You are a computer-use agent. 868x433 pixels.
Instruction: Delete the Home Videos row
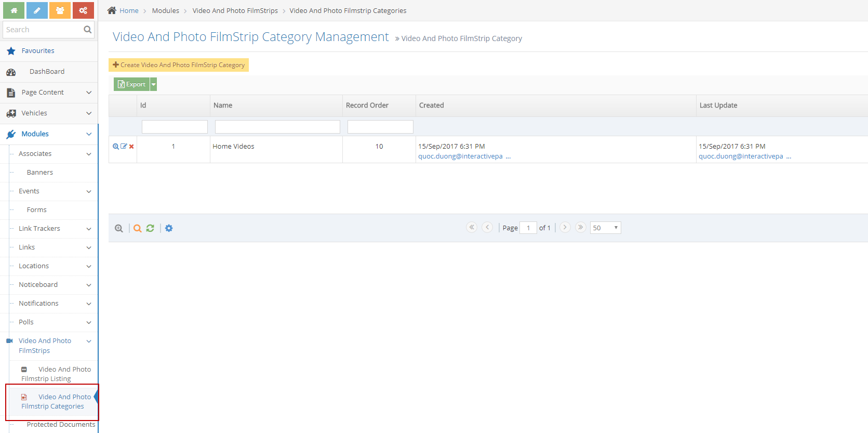132,147
